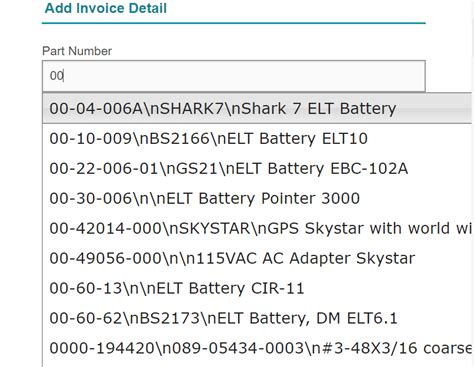Screen dimensions: 474x367
Task: Select the 089-05434-0003 autocomplete entry
Action: pyautogui.click(x=258, y=348)
